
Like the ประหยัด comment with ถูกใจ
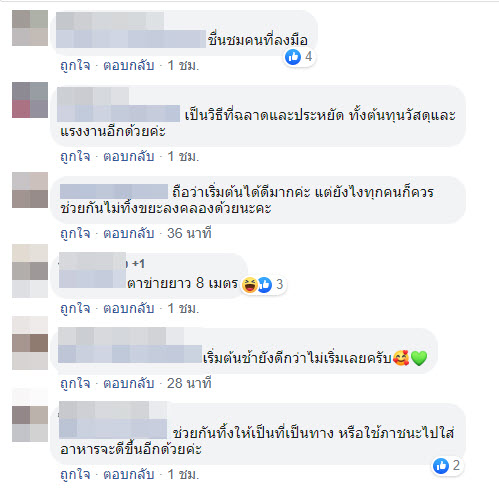75,156
